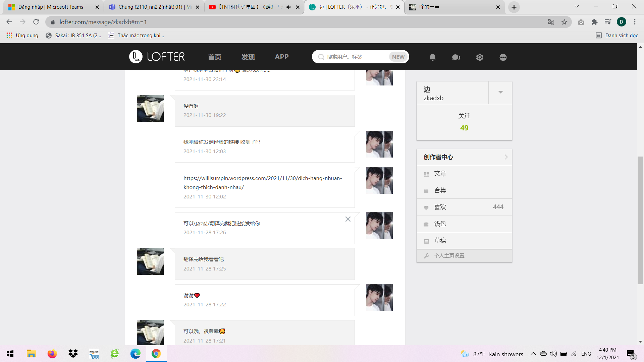Open Windows Start menu
This screenshot has width=644, height=362.
click(x=10, y=354)
